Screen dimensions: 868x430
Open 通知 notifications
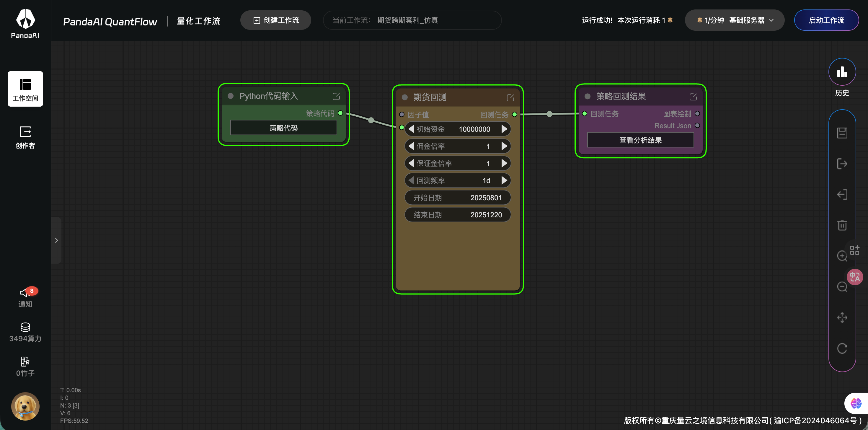25,297
